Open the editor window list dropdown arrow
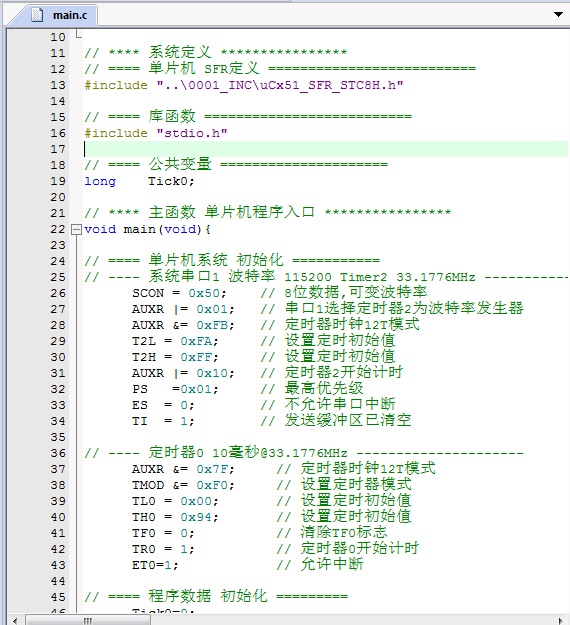 click(558, 14)
